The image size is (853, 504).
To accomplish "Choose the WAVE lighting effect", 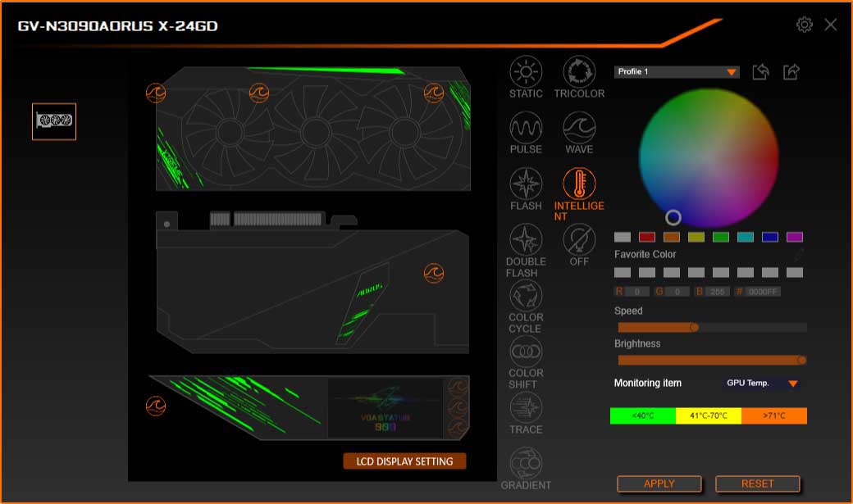I will pyautogui.click(x=579, y=128).
